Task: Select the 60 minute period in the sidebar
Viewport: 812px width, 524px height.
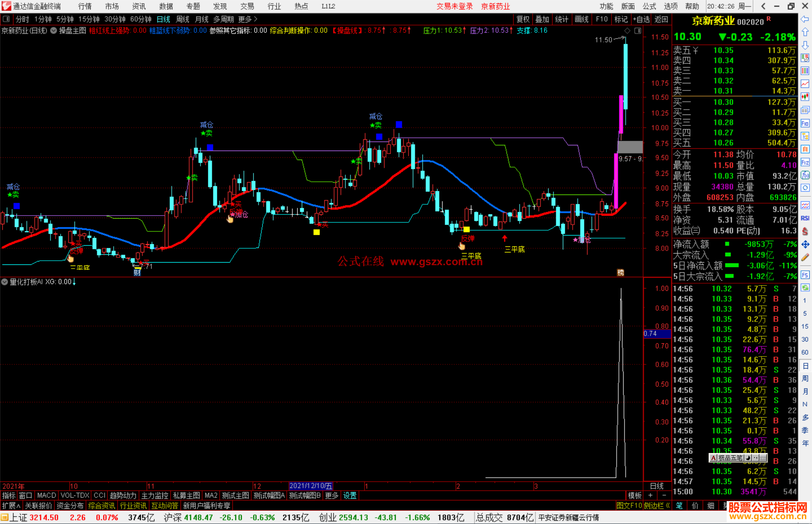Action: click(805, 352)
